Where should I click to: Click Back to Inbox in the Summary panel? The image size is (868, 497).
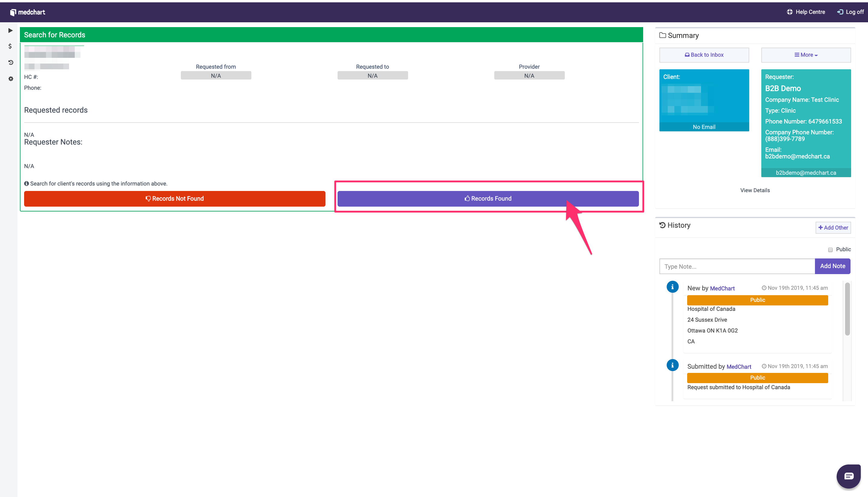[704, 55]
